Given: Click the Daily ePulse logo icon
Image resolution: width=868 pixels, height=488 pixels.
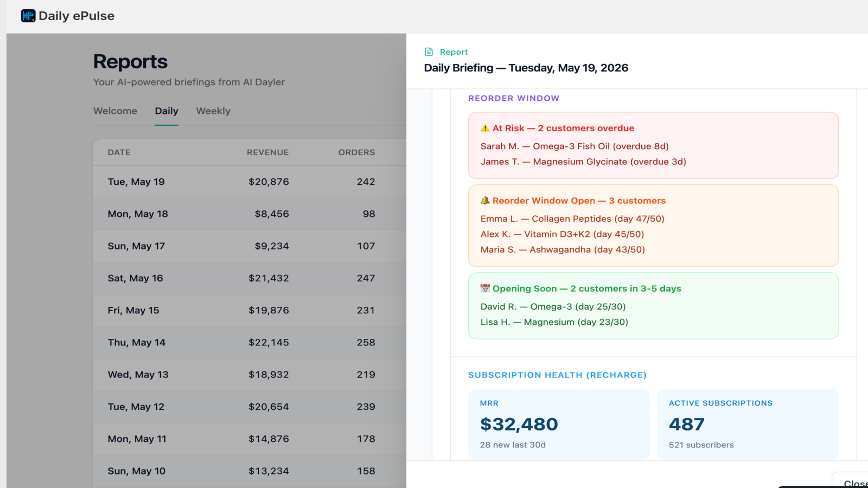Looking at the screenshot, I should coord(28,16).
